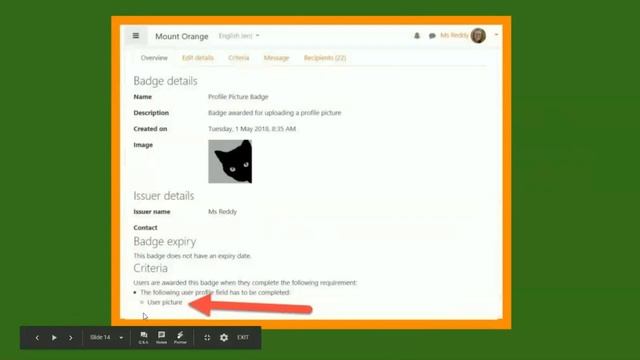Toggle fullscreen mode in presentation toolbar

coord(207,338)
